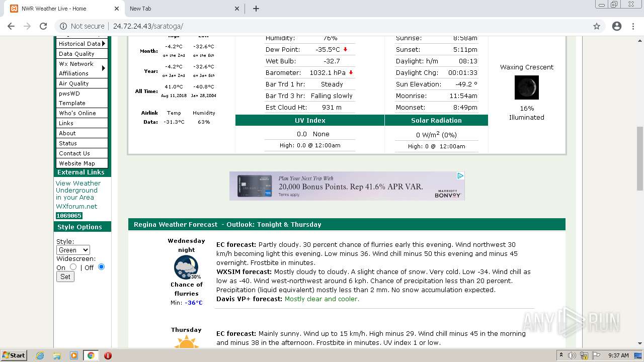Viewport: 644px width, 362px height.
Task: Open Chrome's three-dot menu
Action: [633, 26]
